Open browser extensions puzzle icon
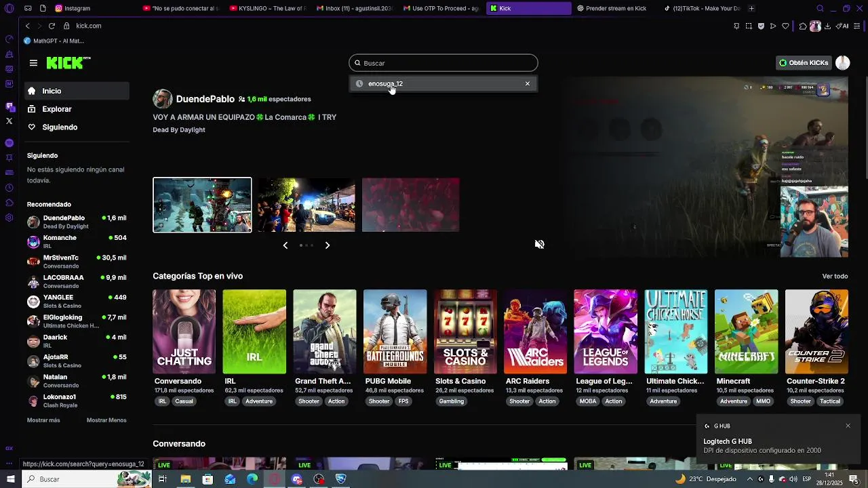 point(803,26)
